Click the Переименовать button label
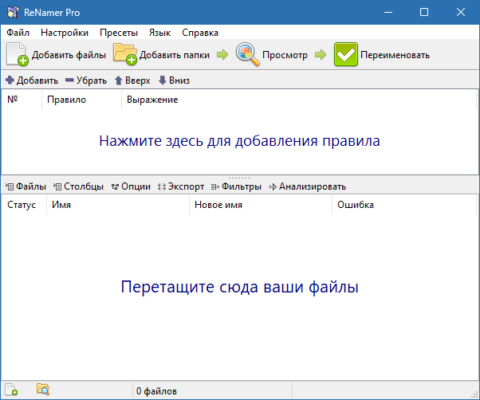 395,55
